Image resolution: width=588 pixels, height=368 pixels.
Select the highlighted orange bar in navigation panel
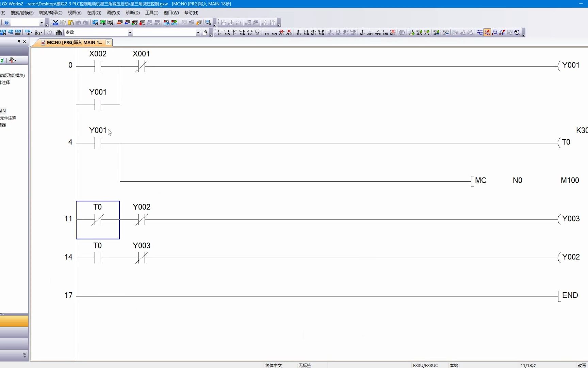pyautogui.click(x=14, y=321)
